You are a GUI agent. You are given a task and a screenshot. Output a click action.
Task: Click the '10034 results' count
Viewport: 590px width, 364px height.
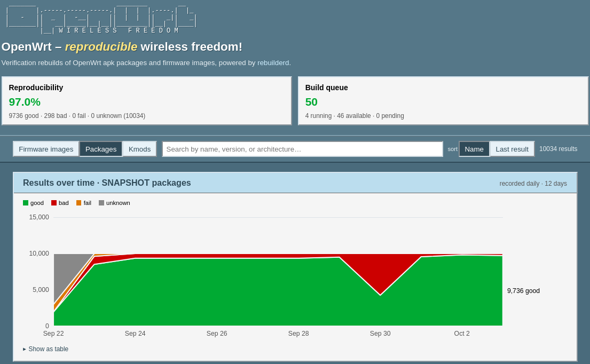[558, 149]
